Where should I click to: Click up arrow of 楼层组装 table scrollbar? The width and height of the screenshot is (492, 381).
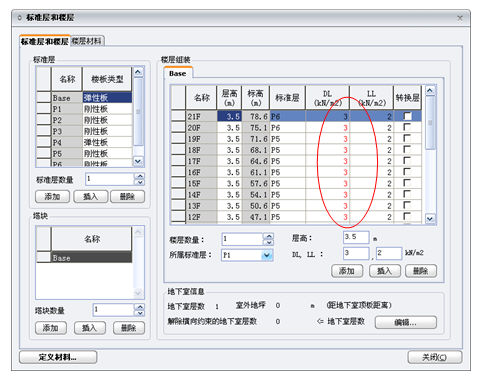[430, 91]
